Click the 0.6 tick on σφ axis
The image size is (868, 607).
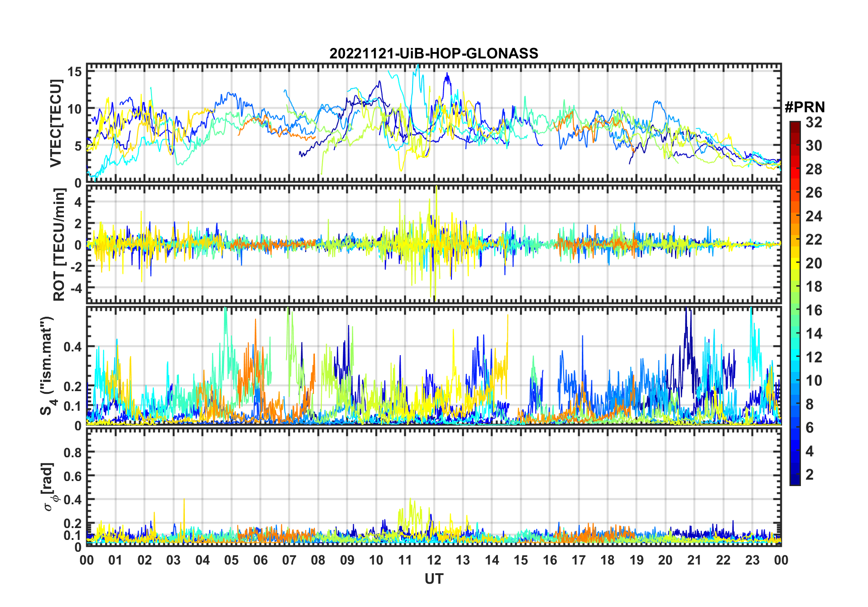point(73,476)
